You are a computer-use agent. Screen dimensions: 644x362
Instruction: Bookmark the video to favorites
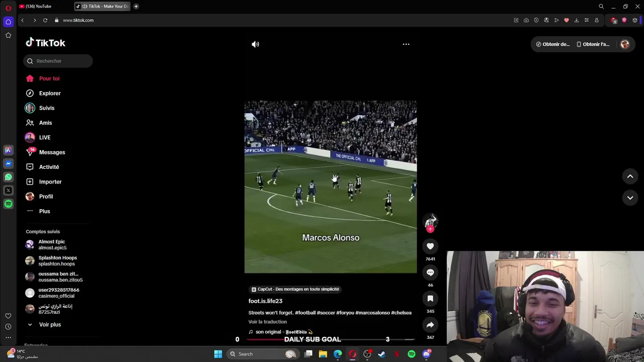pos(430,299)
